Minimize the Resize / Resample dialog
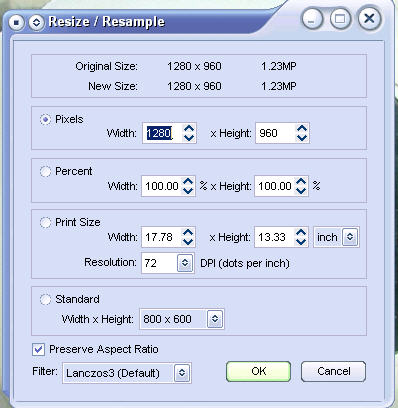The image size is (398, 408). coord(312,19)
